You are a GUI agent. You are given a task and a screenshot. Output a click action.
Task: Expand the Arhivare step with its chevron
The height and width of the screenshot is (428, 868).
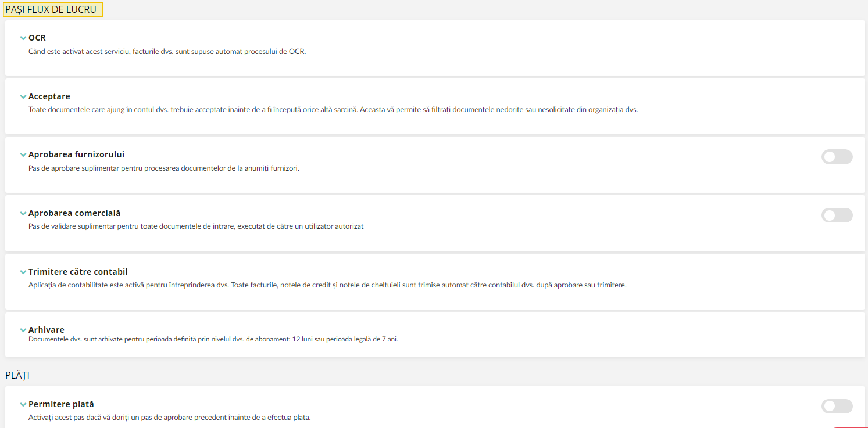pyautogui.click(x=23, y=330)
